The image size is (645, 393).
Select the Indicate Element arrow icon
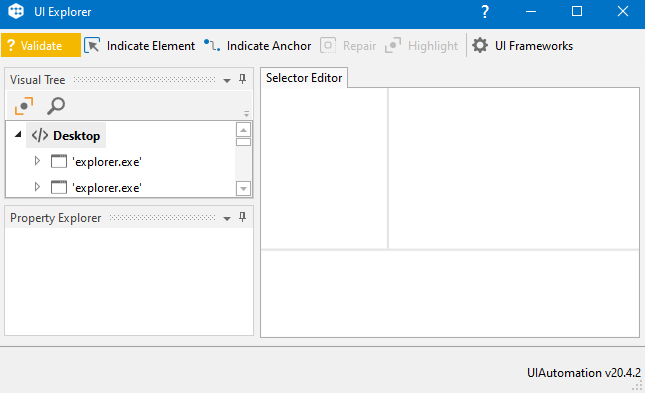(x=92, y=45)
